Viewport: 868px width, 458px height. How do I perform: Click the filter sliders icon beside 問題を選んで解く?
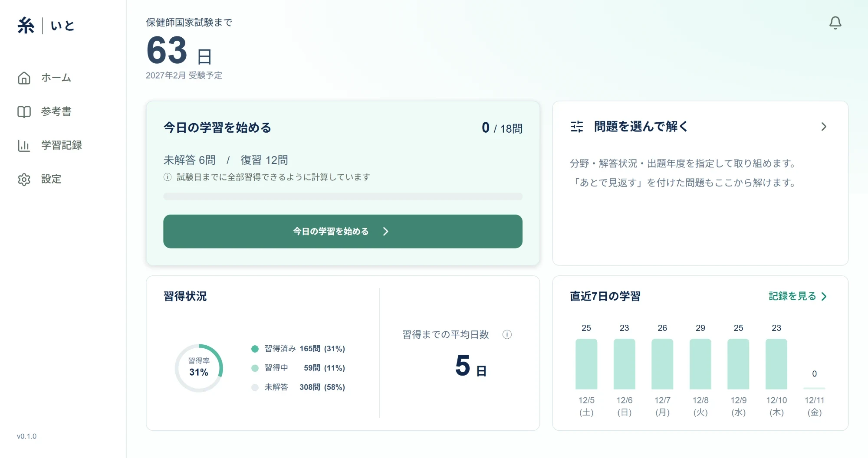[577, 127]
